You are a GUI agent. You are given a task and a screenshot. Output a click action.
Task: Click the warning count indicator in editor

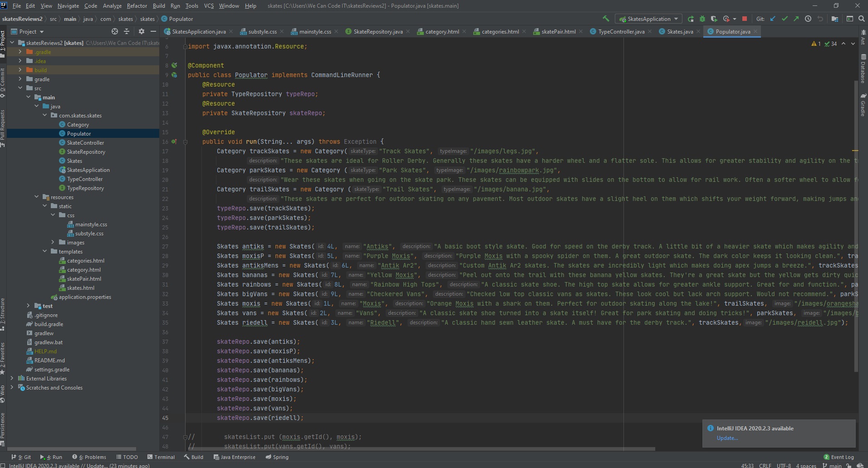(816, 44)
